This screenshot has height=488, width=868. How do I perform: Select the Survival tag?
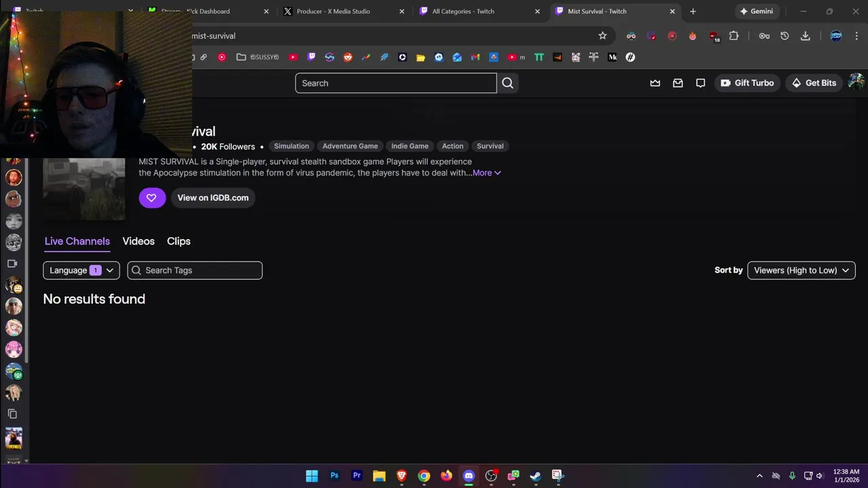tap(490, 146)
